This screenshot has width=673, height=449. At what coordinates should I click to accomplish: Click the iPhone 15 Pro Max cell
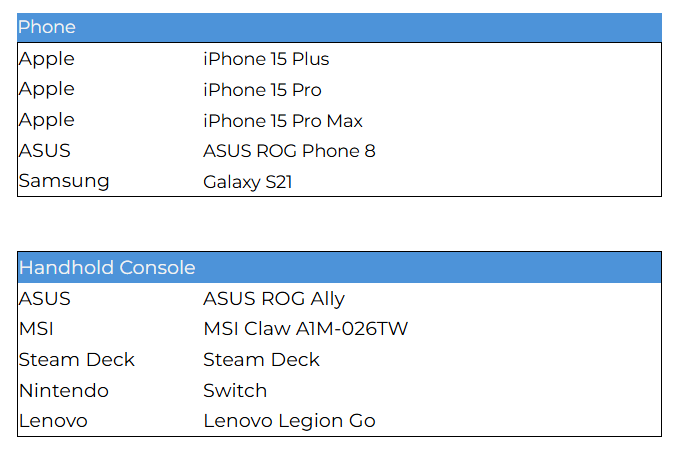[283, 121]
